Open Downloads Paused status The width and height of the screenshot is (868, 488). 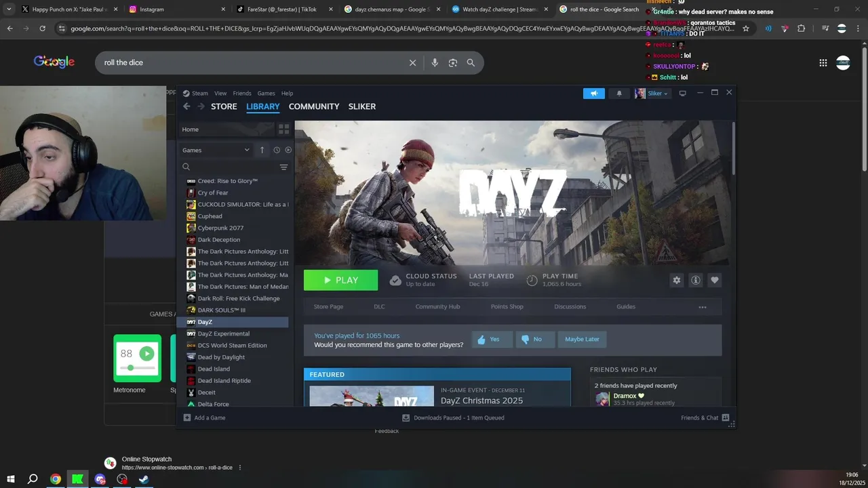point(454,418)
